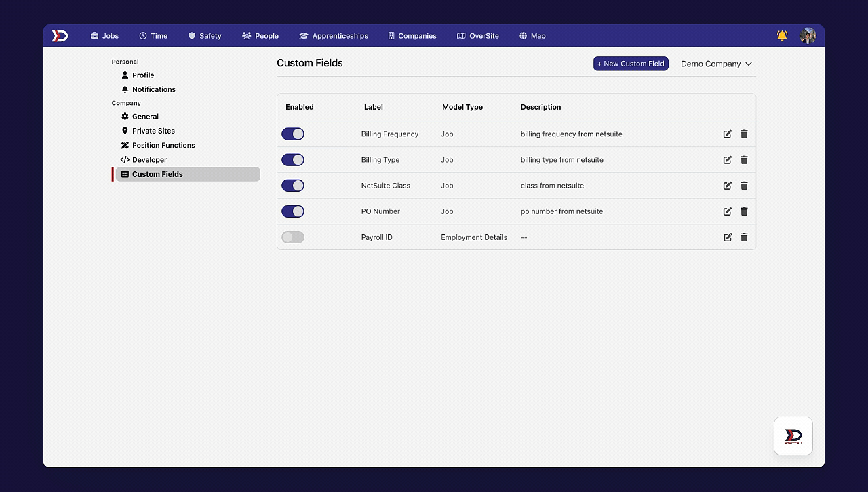Delete the Billing Type custom field
This screenshot has height=492, width=868.
[x=744, y=160]
